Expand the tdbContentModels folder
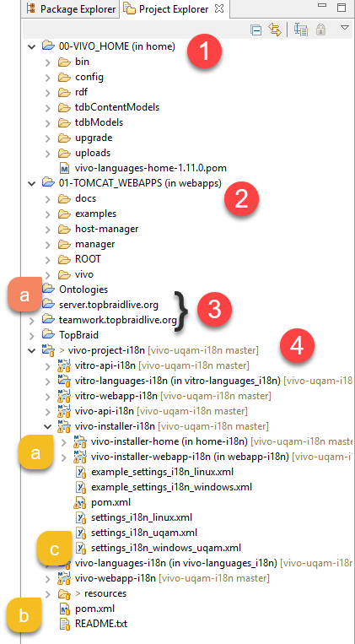This screenshot has width=355, height=644. [x=48, y=107]
